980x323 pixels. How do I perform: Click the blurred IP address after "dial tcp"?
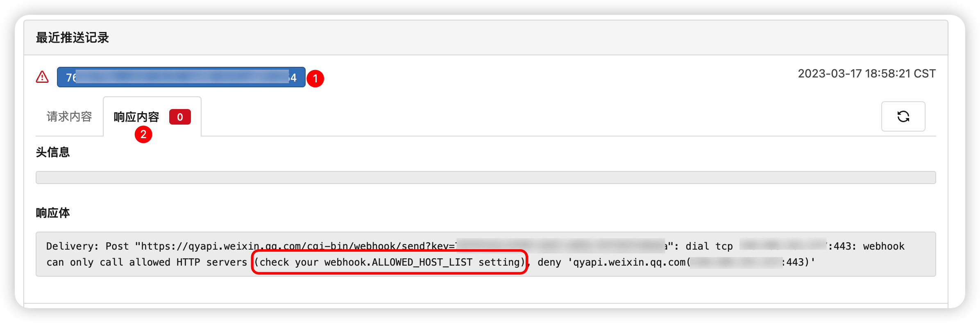point(783,246)
